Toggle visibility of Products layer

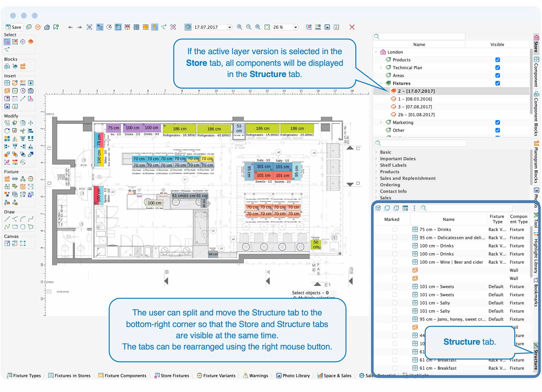[498, 60]
